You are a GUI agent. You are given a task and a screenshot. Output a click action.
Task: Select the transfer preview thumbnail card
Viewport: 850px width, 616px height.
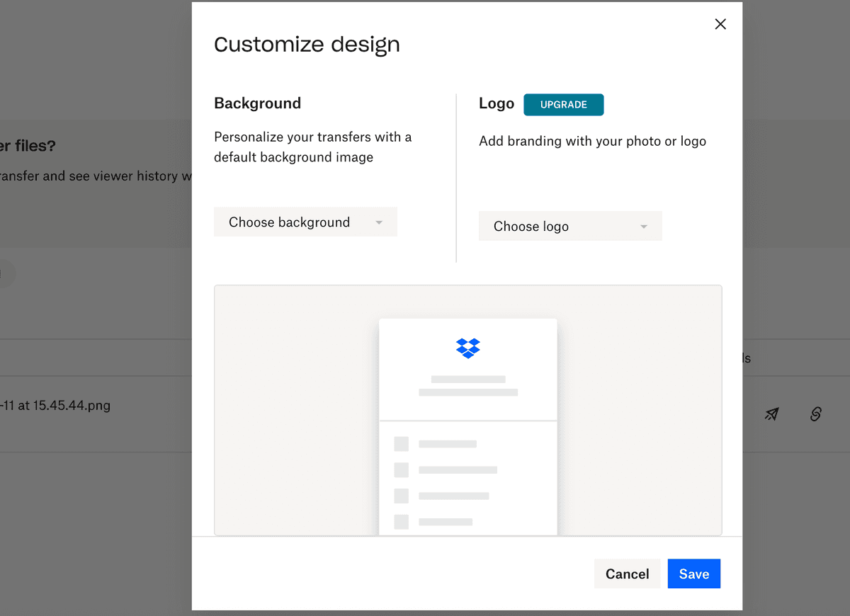(467, 425)
